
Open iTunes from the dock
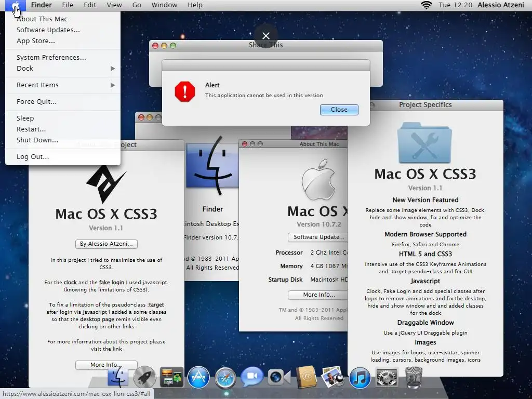[x=360, y=378]
